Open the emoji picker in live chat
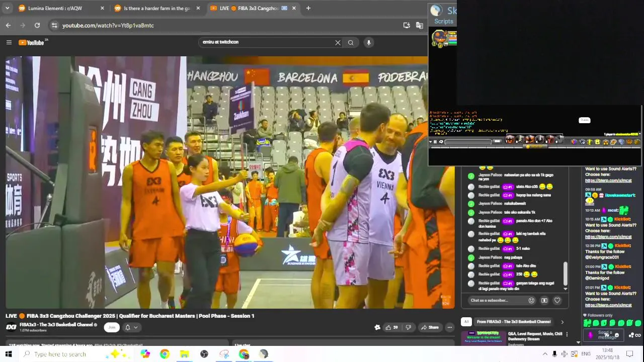Screen dimensions: 644x362 click(x=531, y=301)
